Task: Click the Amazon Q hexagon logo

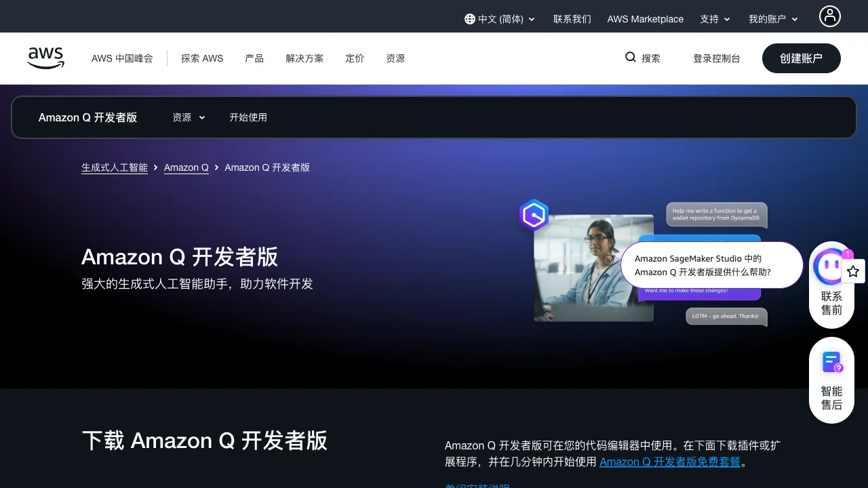Action: point(534,216)
